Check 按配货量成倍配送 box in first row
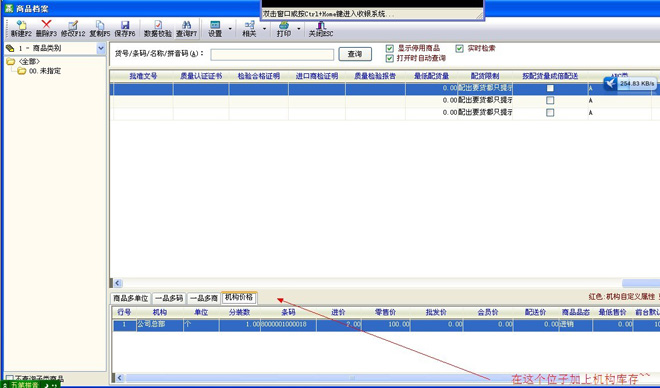 (550, 88)
